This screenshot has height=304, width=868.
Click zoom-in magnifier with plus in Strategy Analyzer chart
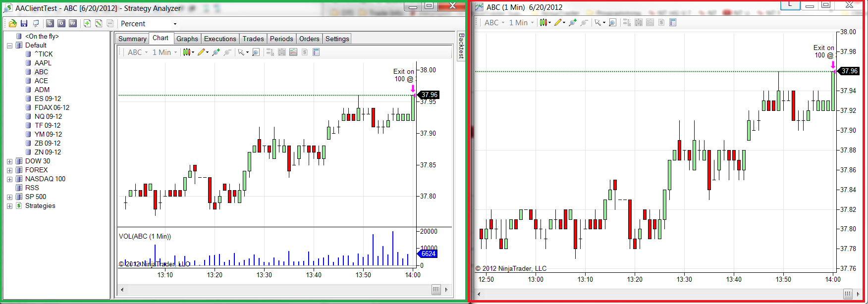[x=216, y=52]
